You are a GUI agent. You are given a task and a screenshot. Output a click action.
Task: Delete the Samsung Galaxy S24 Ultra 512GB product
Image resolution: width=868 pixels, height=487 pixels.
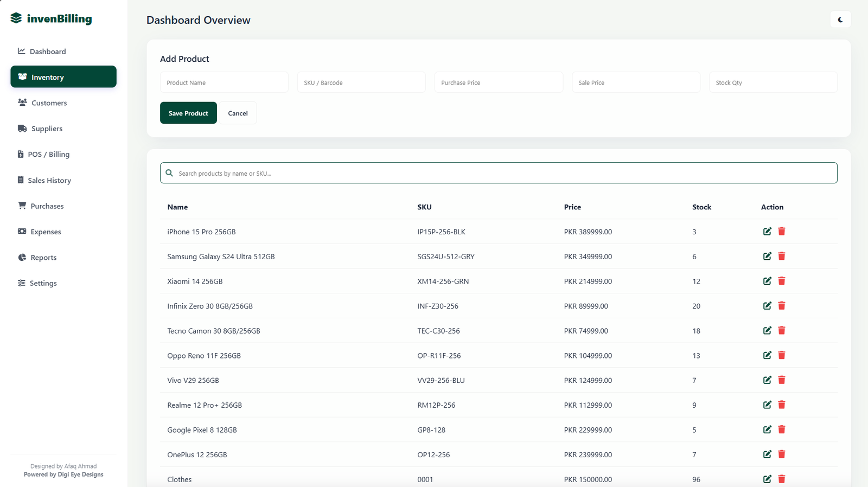click(x=782, y=257)
